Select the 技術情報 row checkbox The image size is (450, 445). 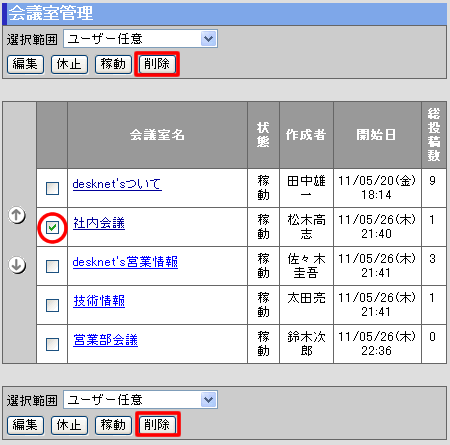(52, 305)
